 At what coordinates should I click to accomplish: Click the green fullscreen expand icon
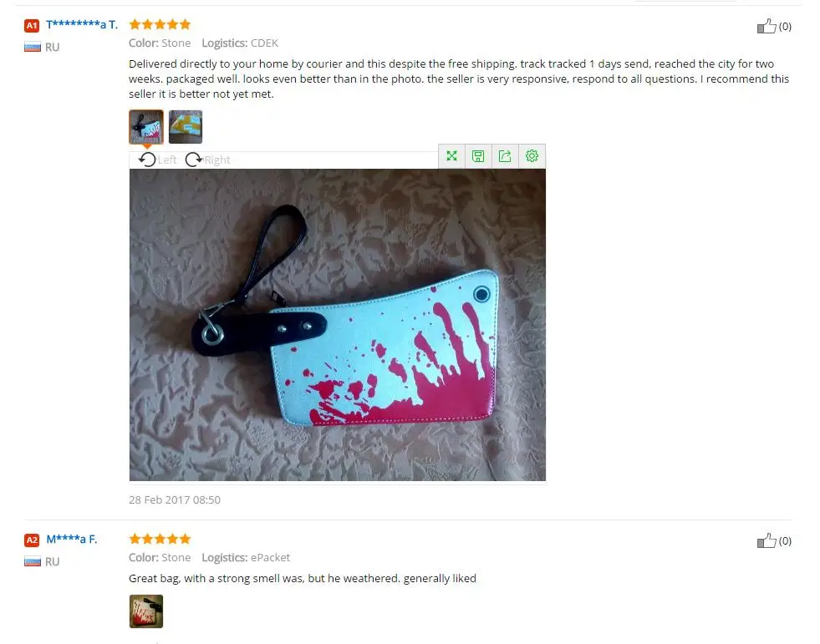click(x=452, y=155)
